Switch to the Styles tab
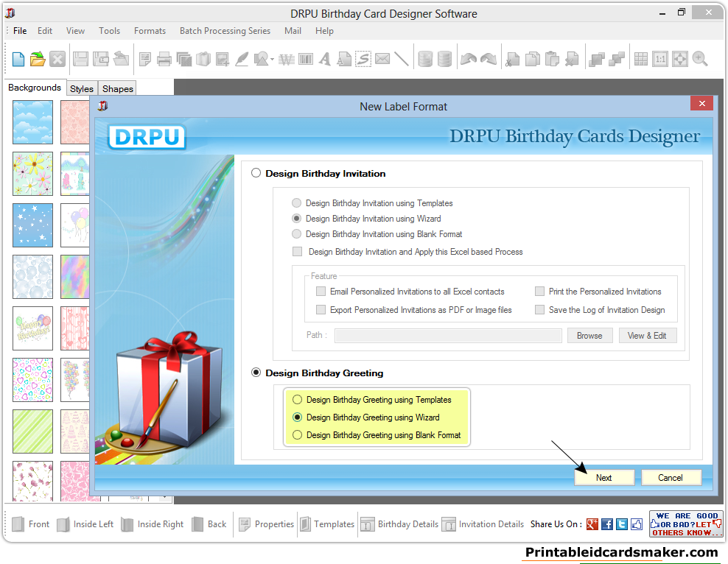 tap(82, 88)
